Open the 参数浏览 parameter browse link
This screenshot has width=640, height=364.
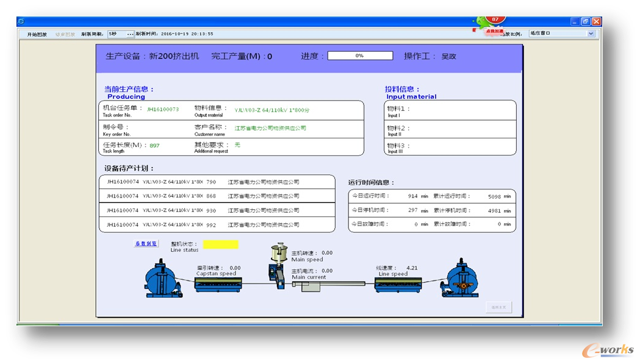coord(146,244)
